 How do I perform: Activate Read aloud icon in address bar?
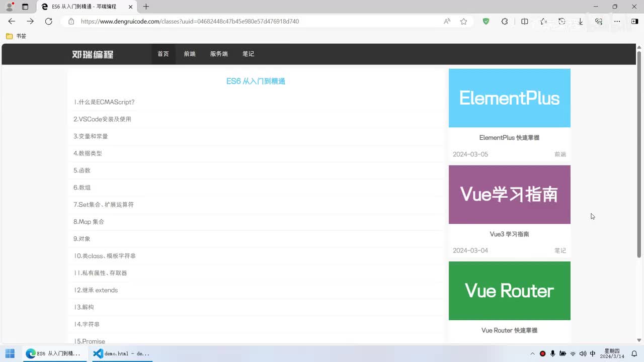(447, 21)
